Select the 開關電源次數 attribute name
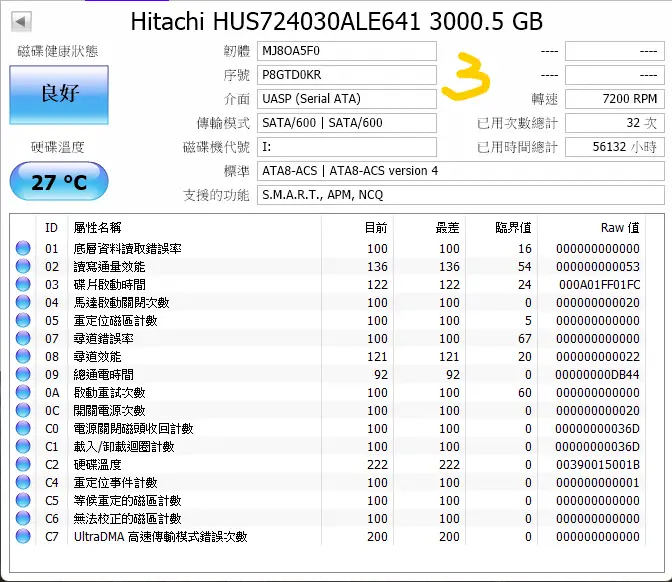Screen dimensions: 672x582 pos(109,411)
